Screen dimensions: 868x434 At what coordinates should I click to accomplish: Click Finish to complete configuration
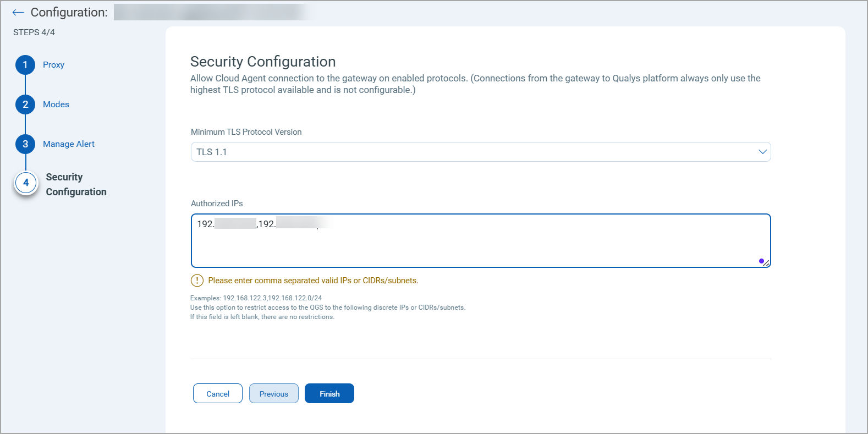(x=329, y=394)
